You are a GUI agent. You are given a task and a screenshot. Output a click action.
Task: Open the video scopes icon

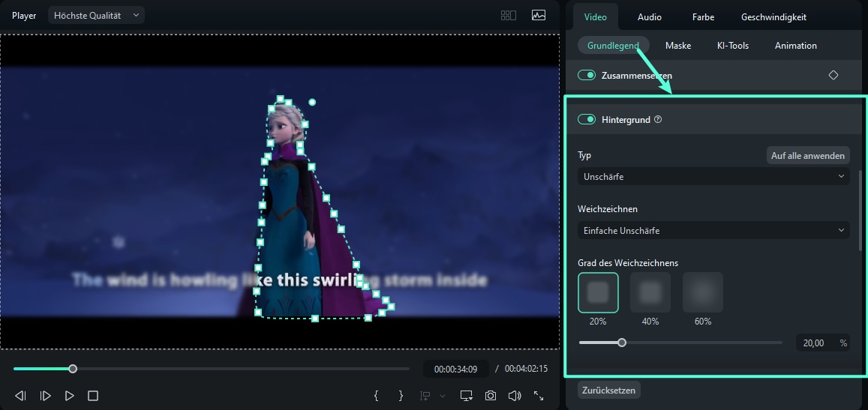[x=538, y=16]
